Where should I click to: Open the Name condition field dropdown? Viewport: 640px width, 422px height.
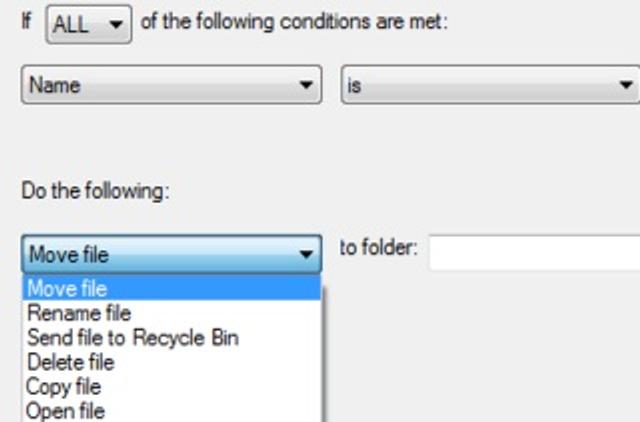click(170, 86)
